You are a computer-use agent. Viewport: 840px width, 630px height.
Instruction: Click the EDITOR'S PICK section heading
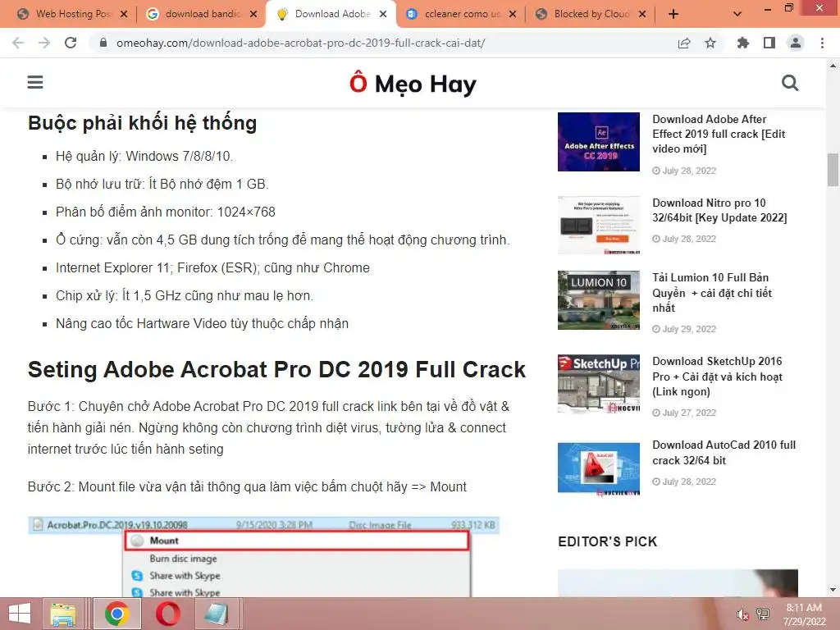coord(608,541)
